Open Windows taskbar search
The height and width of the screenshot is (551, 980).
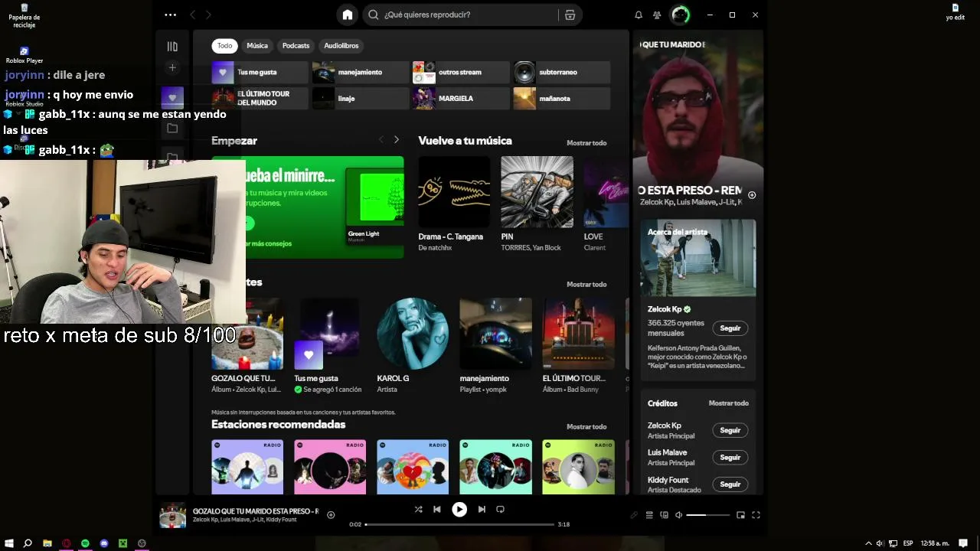coord(28,543)
